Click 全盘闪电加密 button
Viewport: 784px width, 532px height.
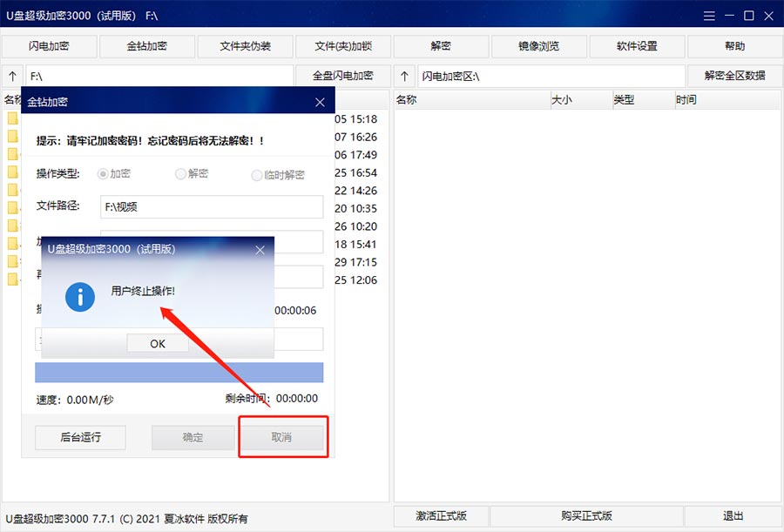click(343, 76)
